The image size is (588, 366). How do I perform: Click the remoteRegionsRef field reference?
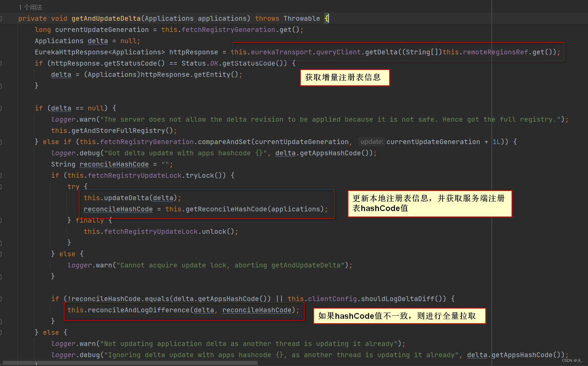point(496,52)
